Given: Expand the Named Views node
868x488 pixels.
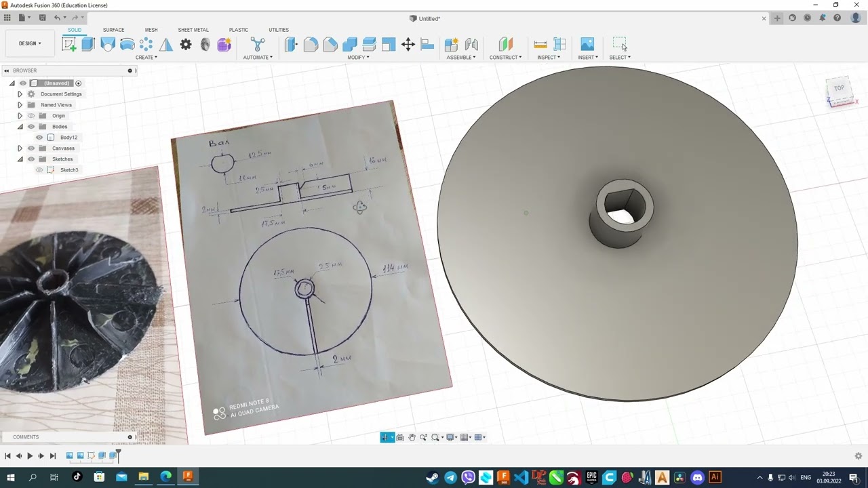Looking at the screenshot, I should tap(20, 105).
